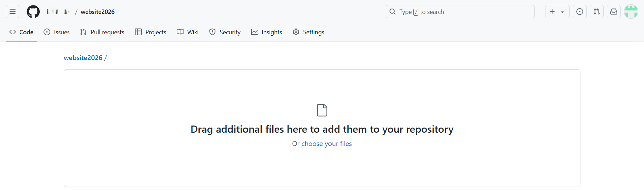Open the repository Issues tab

coord(57,32)
